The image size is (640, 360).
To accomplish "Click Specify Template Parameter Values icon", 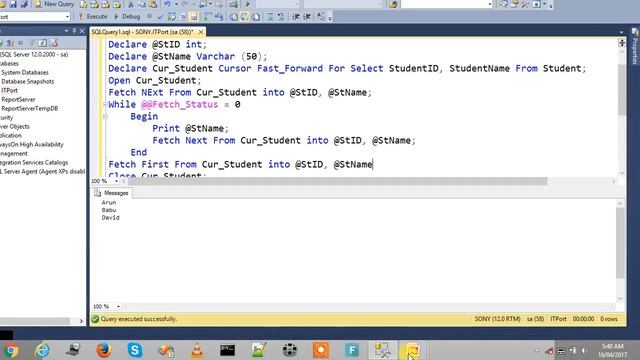I will click(321, 17).
